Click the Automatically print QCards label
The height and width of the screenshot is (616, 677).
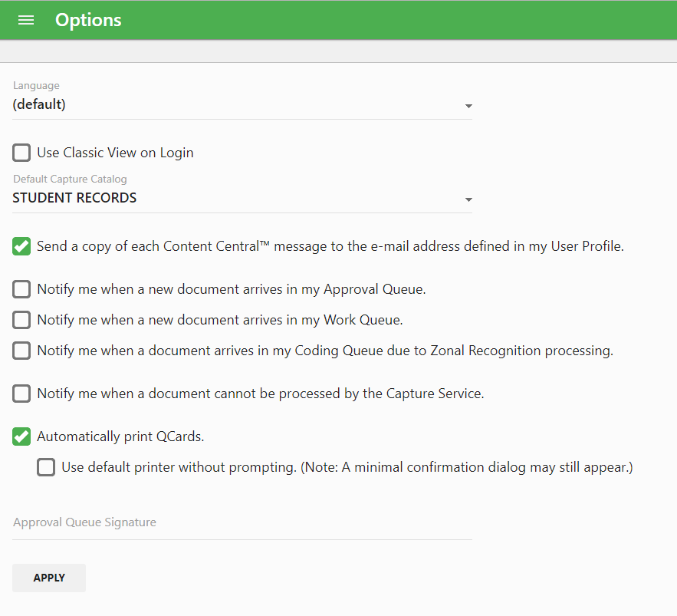point(120,436)
